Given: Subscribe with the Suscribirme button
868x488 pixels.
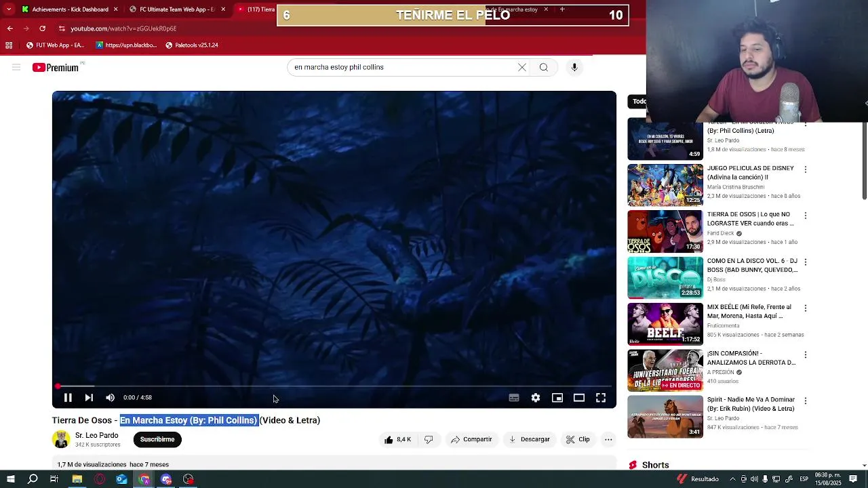Looking at the screenshot, I should pos(157,439).
